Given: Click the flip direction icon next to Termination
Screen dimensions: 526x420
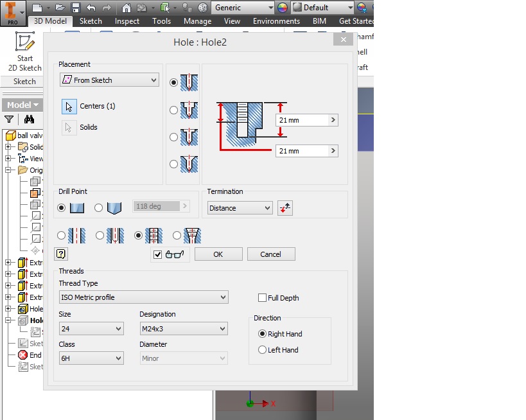Looking at the screenshot, I should click(x=285, y=208).
